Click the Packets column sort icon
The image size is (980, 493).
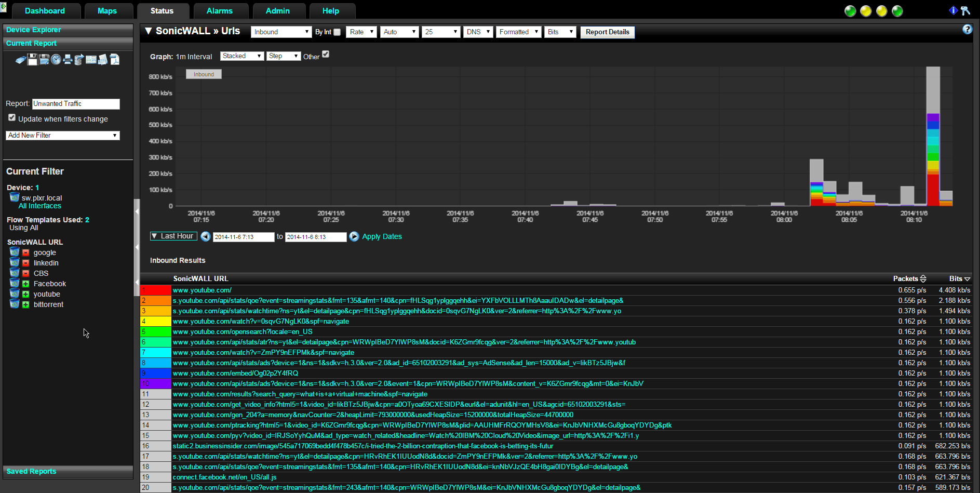[923, 279]
